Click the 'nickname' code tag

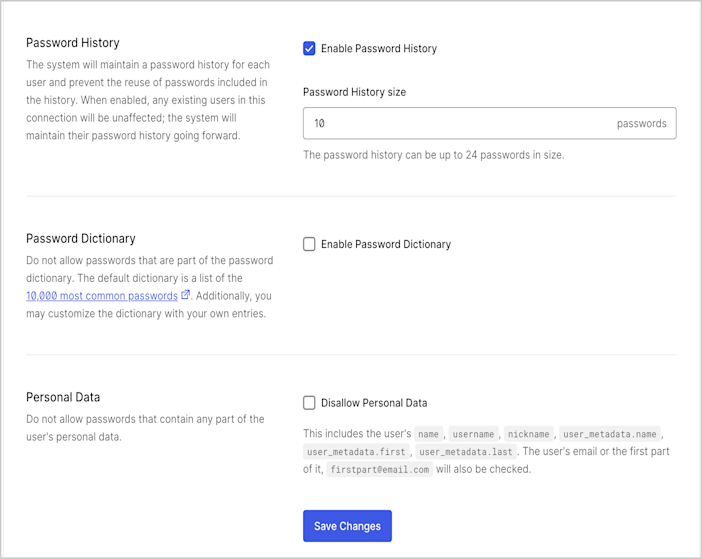pyautogui.click(x=529, y=434)
